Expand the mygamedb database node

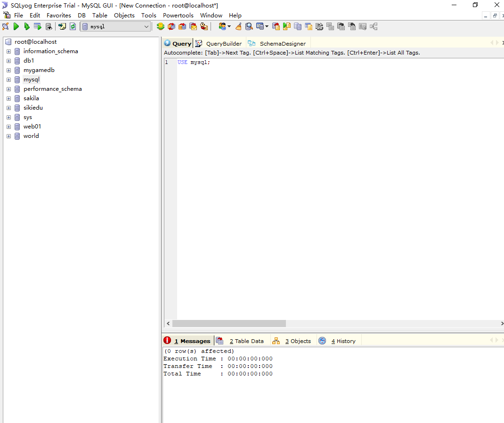click(8, 70)
